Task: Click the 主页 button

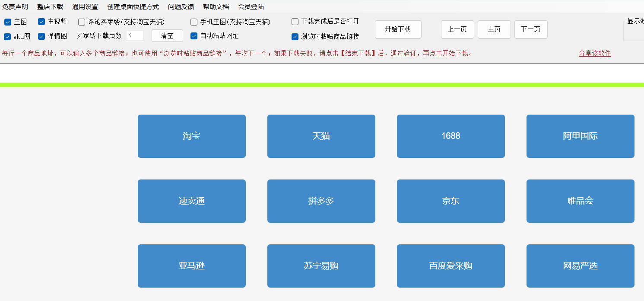Action: [x=494, y=29]
